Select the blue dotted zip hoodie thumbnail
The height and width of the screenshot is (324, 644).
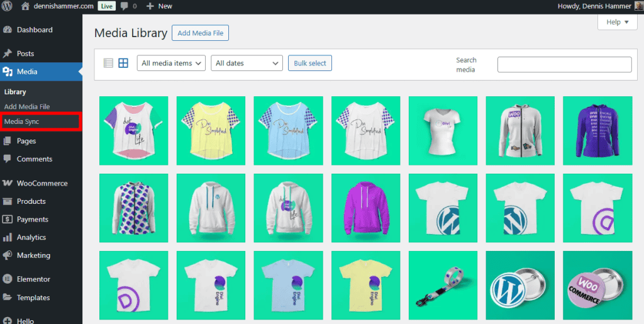[134, 208]
